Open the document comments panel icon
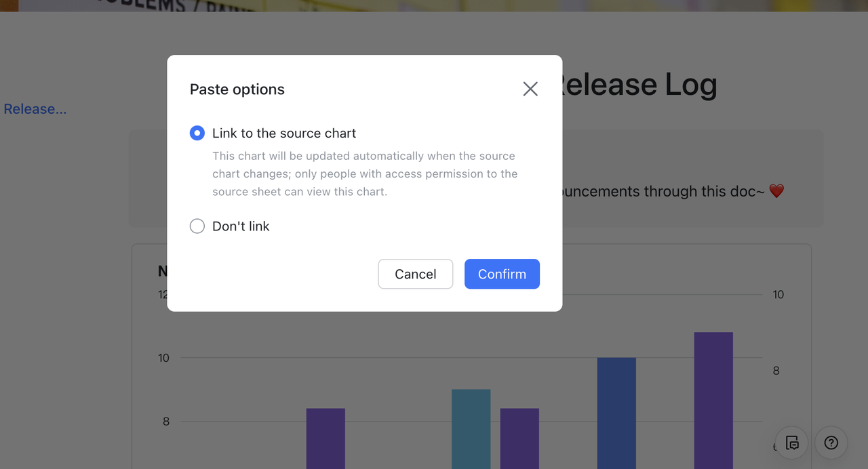 tap(792, 443)
